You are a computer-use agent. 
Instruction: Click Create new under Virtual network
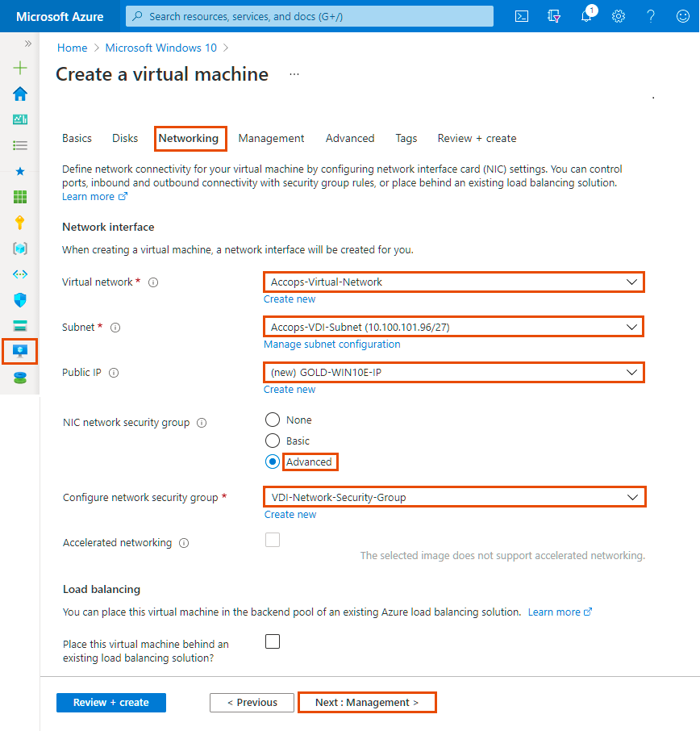point(290,299)
